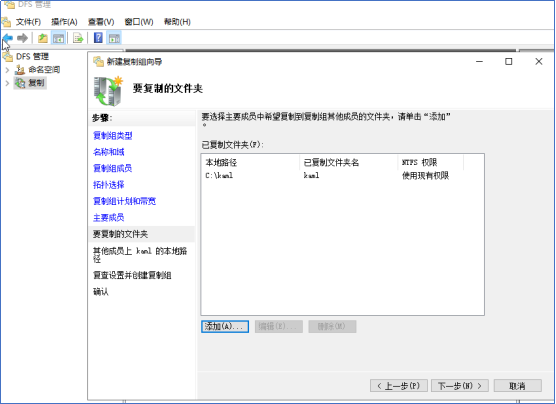
Task: Click the Back arrow toolbar icon
Action: pyautogui.click(x=7, y=38)
